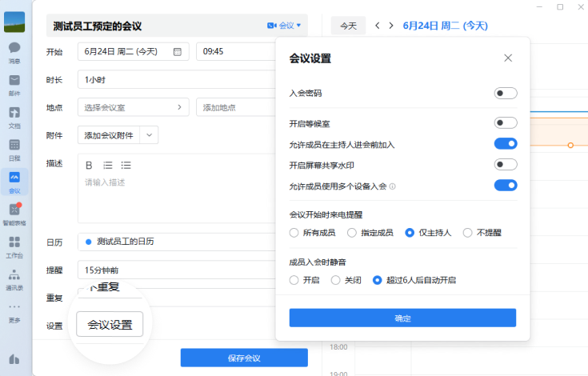Select 所有成员 for call reminder
Image resolution: width=588 pixels, height=376 pixels.
coord(294,233)
